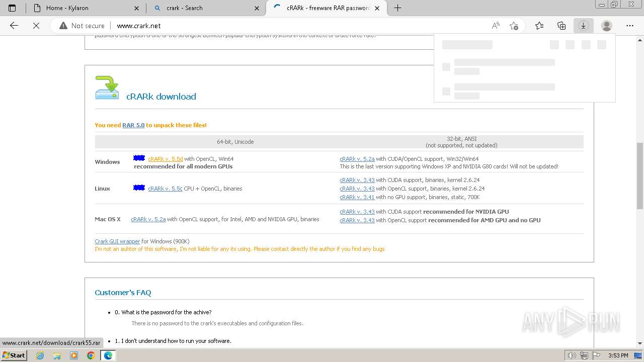This screenshot has height=362, width=644.
Task: Open Collections panel
Action: (561, 26)
